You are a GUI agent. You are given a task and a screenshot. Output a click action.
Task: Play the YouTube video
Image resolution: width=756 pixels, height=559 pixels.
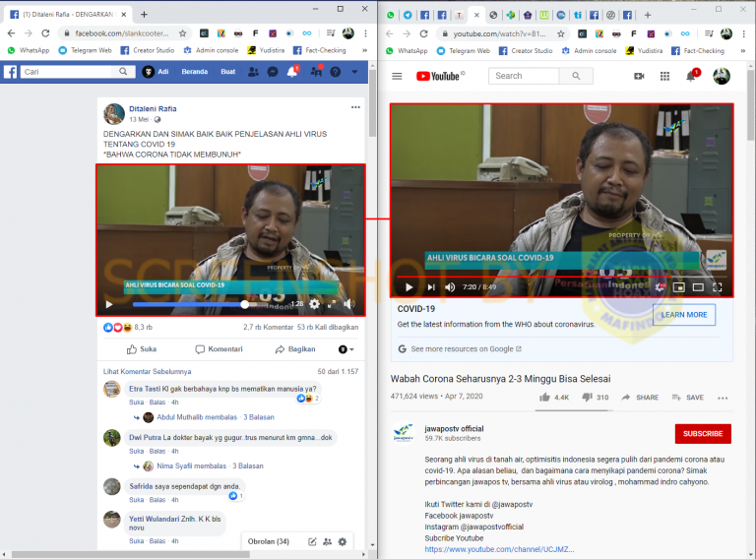click(x=409, y=287)
